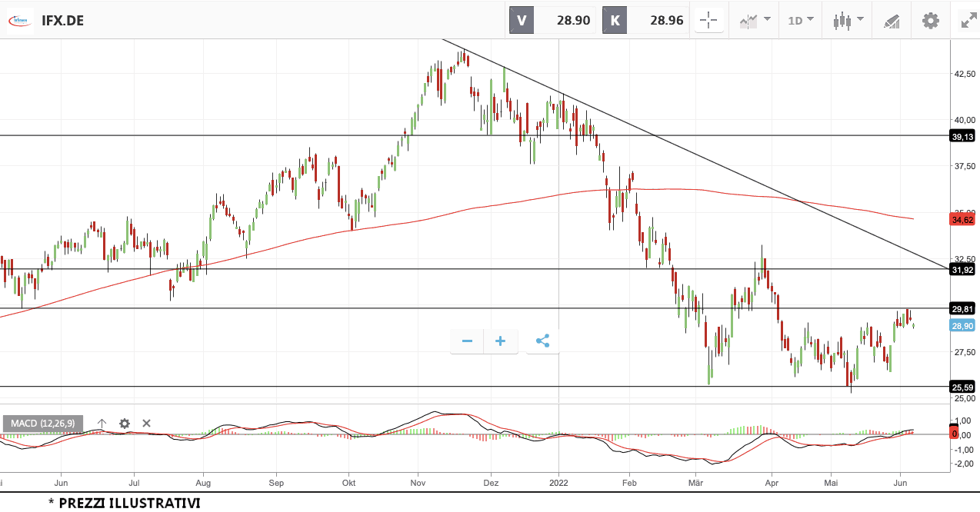Zoom out chart with minus button

click(467, 341)
